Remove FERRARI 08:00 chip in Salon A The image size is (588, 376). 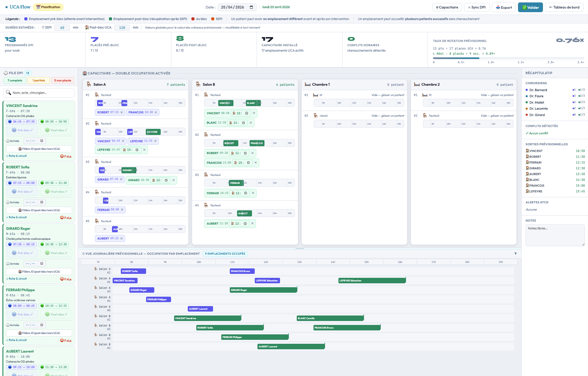pos(122,210)
